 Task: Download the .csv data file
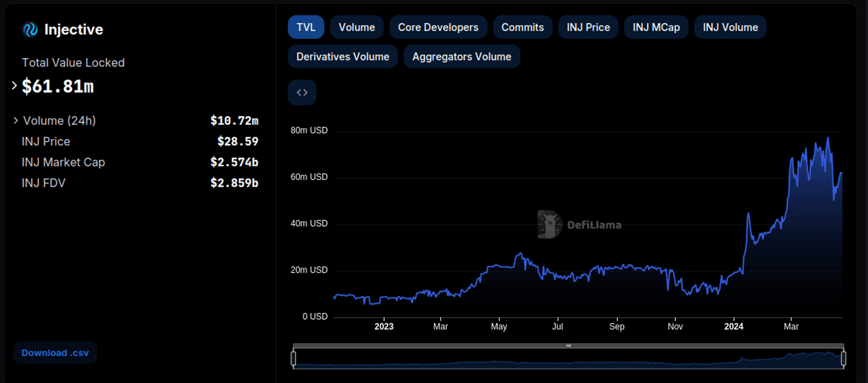pos(55,353)
